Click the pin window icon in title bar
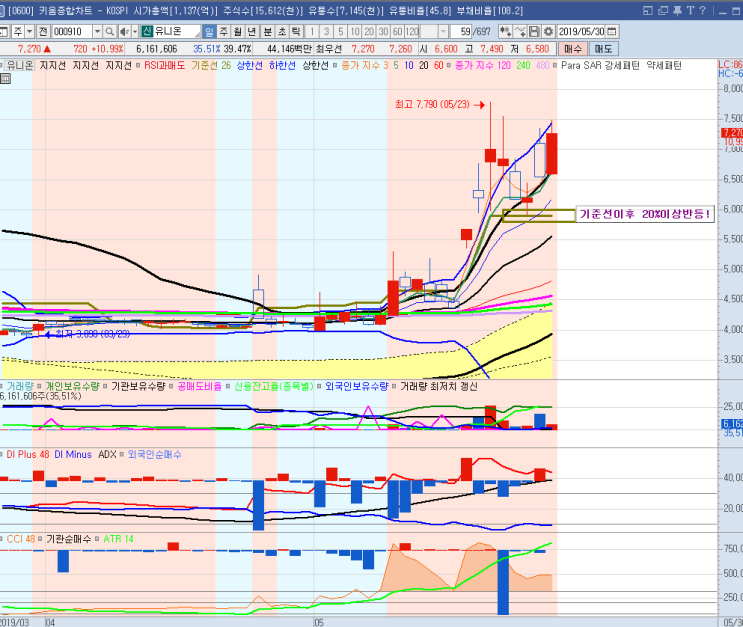743x627 pixels. pos(678,10)
